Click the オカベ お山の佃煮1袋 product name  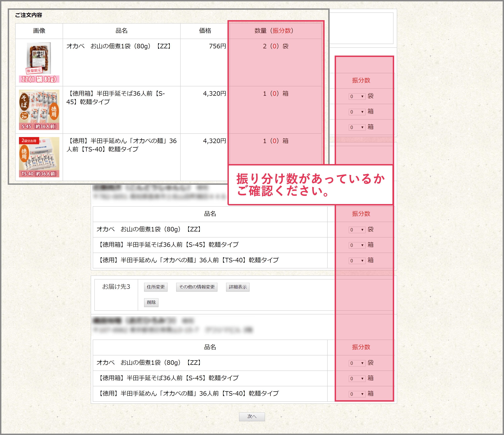119,46
